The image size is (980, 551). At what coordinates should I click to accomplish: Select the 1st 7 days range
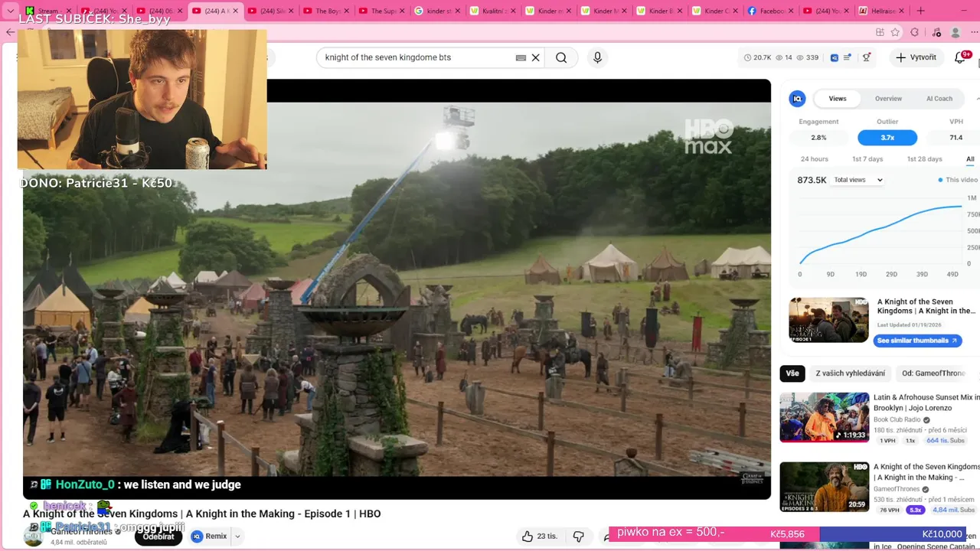click(867, 159)
